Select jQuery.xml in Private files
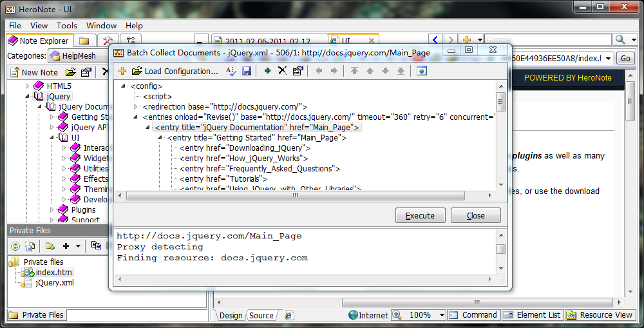 (x=55, y=283)
